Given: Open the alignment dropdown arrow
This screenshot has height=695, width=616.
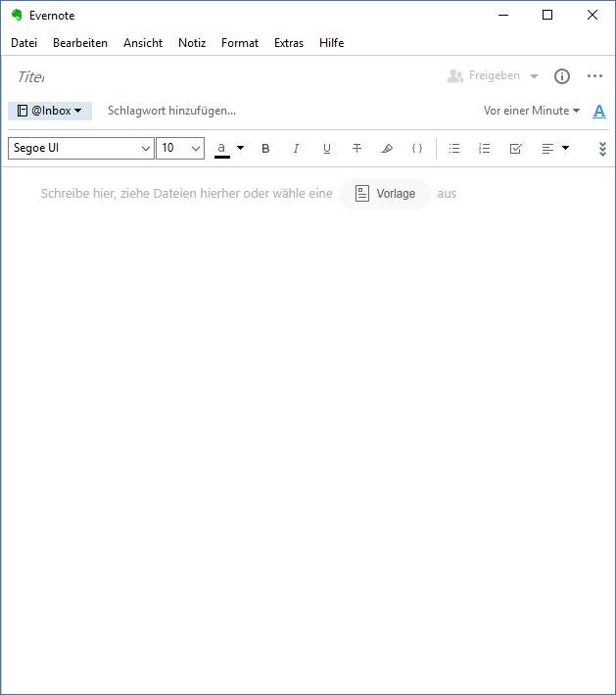Looking at the screenshot, I should (x=565, y=148).
